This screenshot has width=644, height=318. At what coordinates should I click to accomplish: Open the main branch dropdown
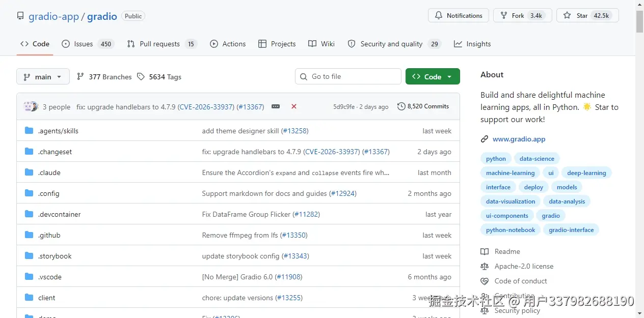coord(43,77)
